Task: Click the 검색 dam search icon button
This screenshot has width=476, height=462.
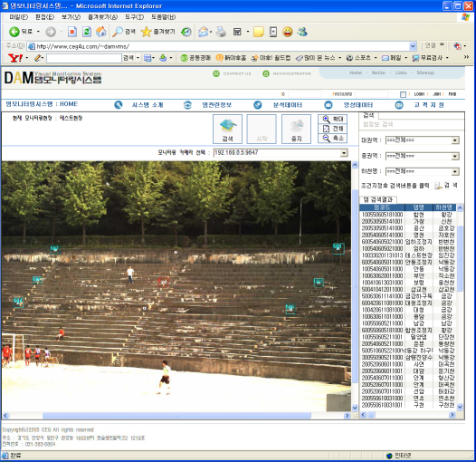Action: click(x=227, y=129)
